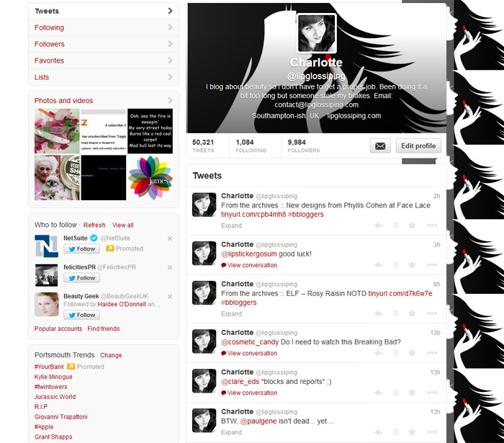504x443 pixels.
Task: Open the Followers list
Action: [104, 44]
